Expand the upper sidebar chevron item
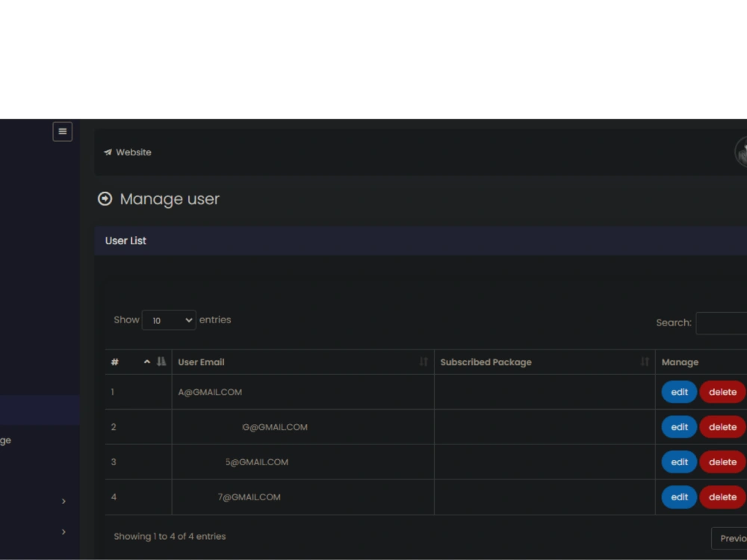The width and height of the screenshot is (747, 560). click(63, 501)
